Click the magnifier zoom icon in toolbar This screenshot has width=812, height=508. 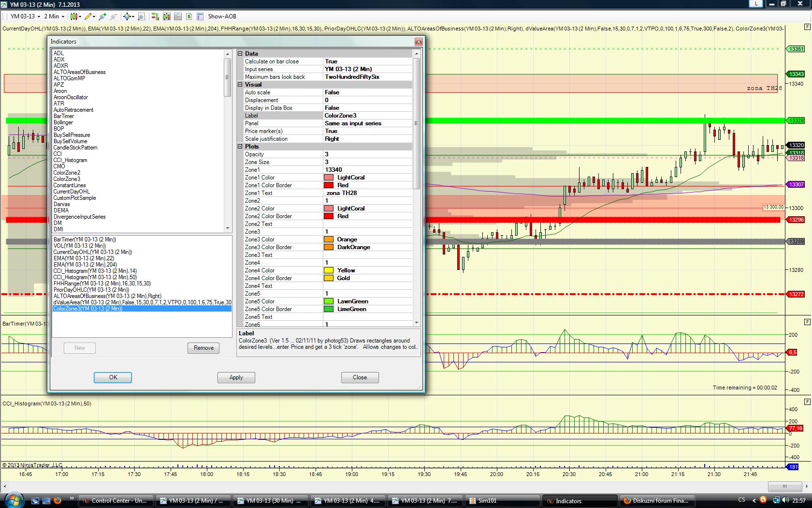[x=141, y=16]
